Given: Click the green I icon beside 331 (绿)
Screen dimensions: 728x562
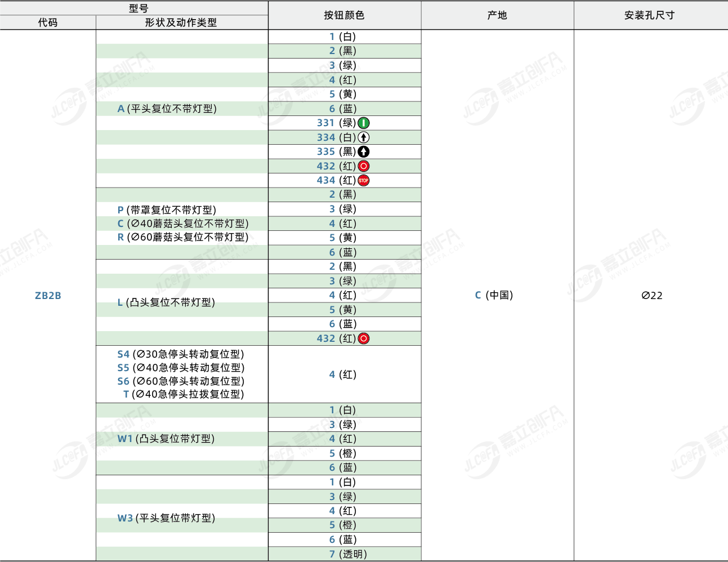Looking at the screenshot, I should pos(364,123).
